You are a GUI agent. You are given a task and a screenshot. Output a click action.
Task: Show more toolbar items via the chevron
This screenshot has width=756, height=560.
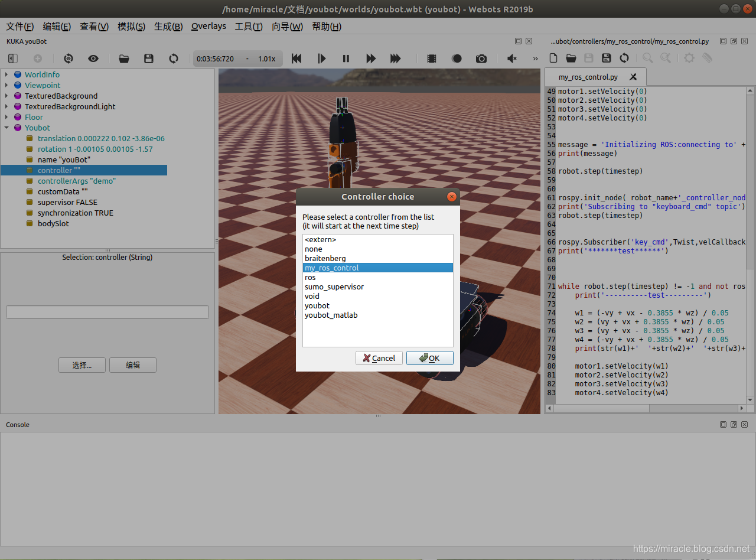pos(536,58)
